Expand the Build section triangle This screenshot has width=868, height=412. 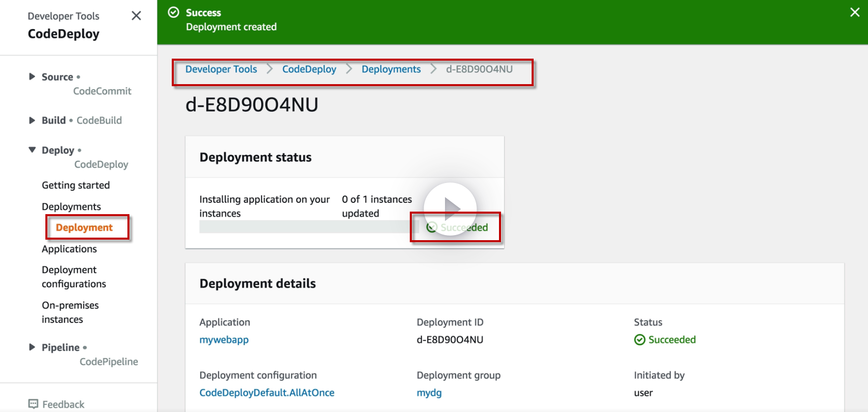pyautogui.click(x=32, y=120)
